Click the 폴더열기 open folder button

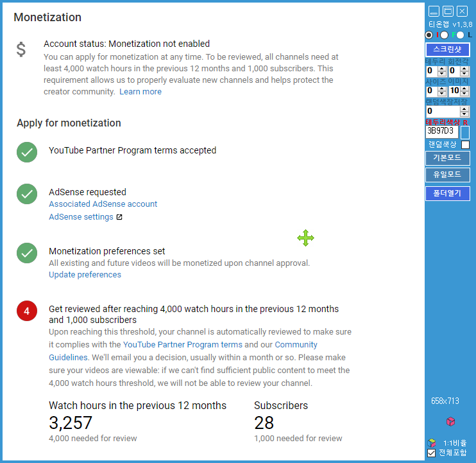click(448, 193)
